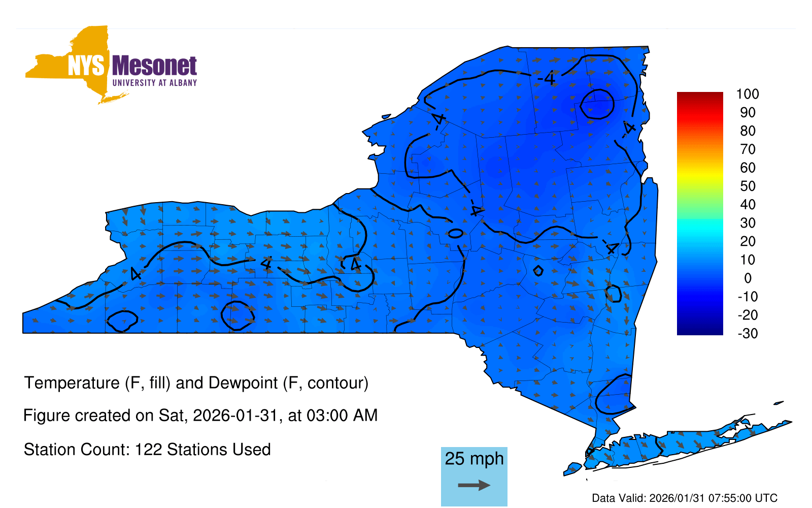Select the westernmost "4" contour label
The image size is (812, 508).
(x=136, y=274)
